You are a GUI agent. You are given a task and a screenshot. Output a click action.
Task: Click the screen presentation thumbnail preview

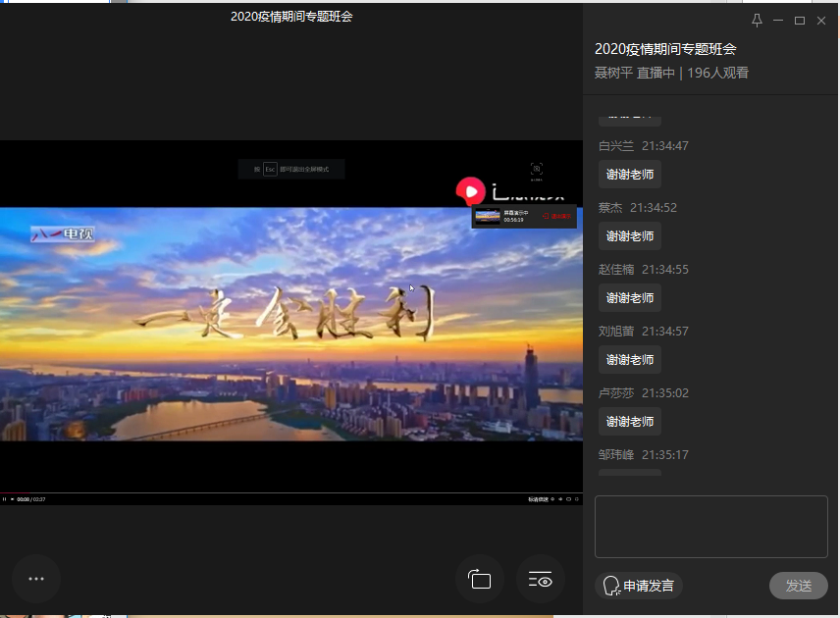[x=488, y=216]
